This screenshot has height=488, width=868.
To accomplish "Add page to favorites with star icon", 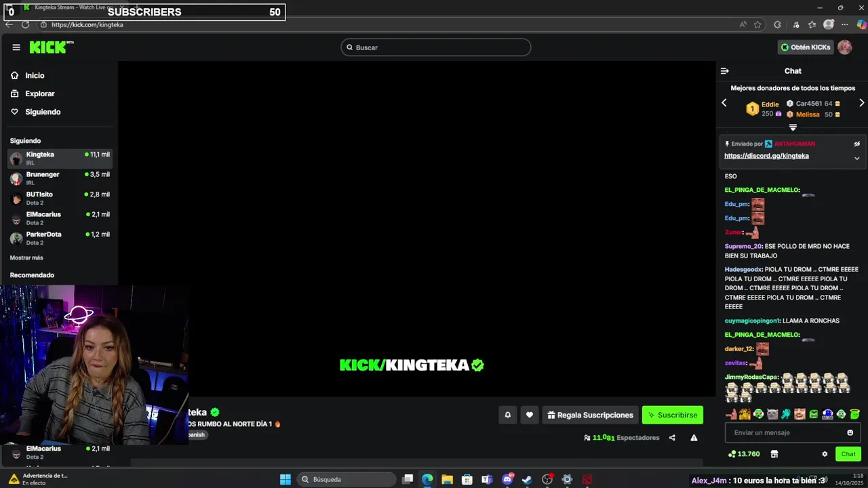I will [x=758, y=24].
